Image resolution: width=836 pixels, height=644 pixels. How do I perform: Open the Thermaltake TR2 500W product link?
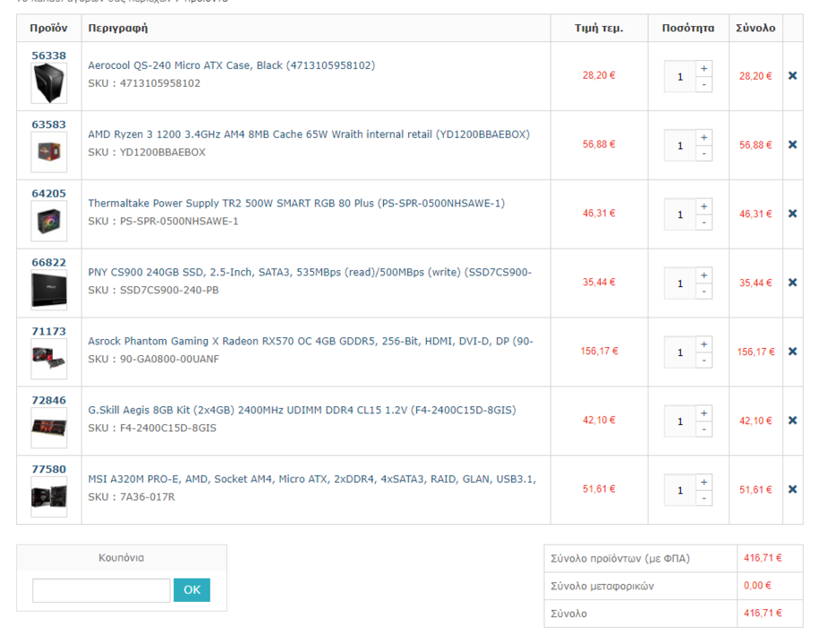[x=296, y=203]
